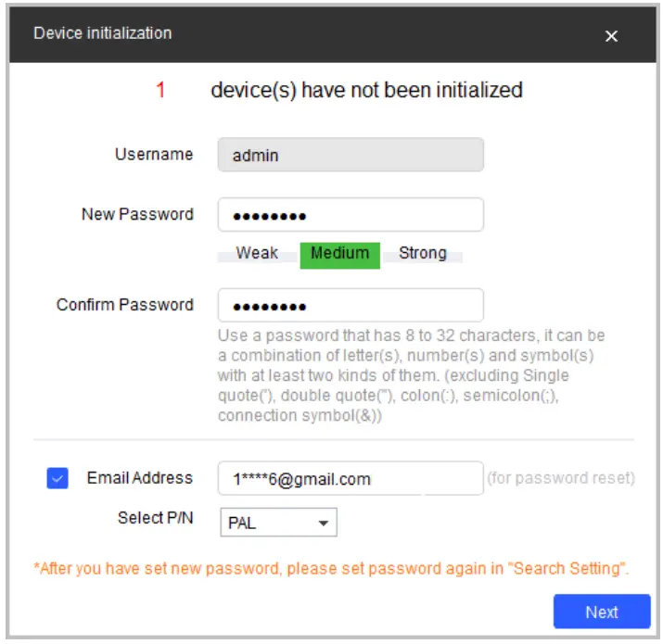
Task: Click the Confirm Password label
Action: point(125,305)
